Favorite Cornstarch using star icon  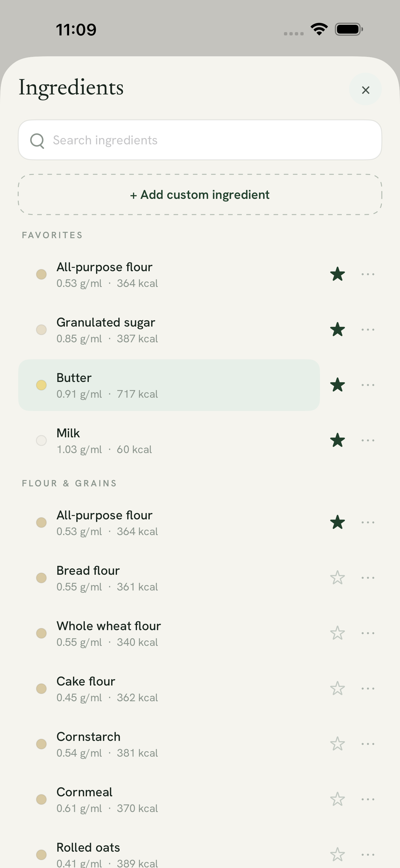[337, 744]
